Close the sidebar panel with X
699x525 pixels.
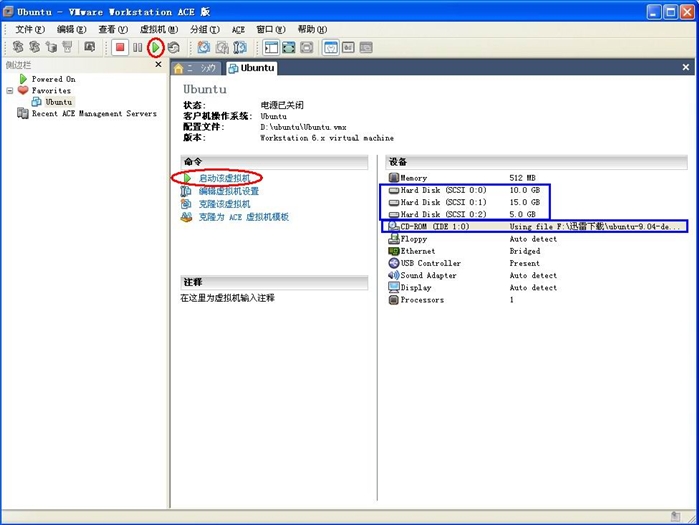158,65
